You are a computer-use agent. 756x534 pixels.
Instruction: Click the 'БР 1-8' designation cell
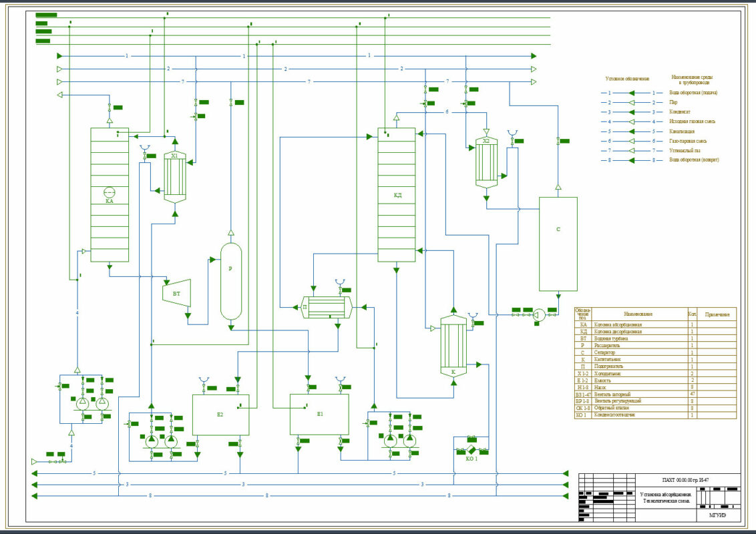(583, 401)
